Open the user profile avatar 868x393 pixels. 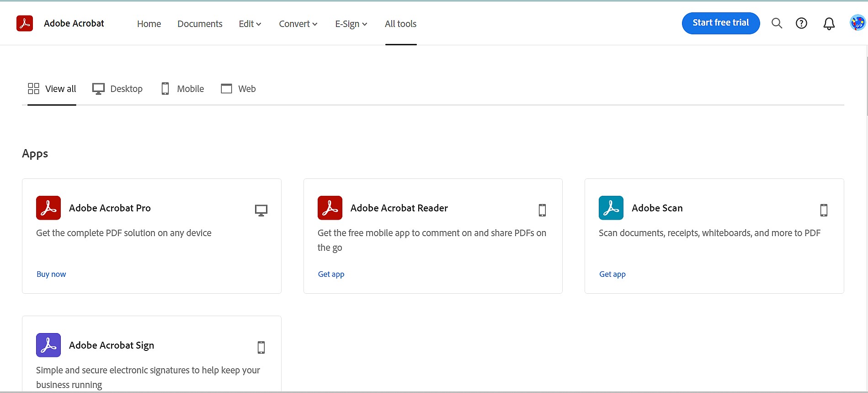[857, 23]
